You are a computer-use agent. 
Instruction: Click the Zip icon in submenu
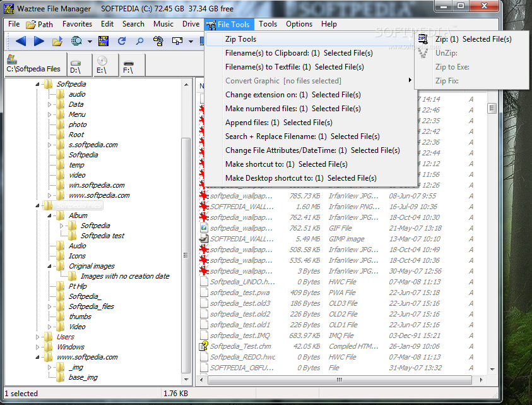[423, 39]
